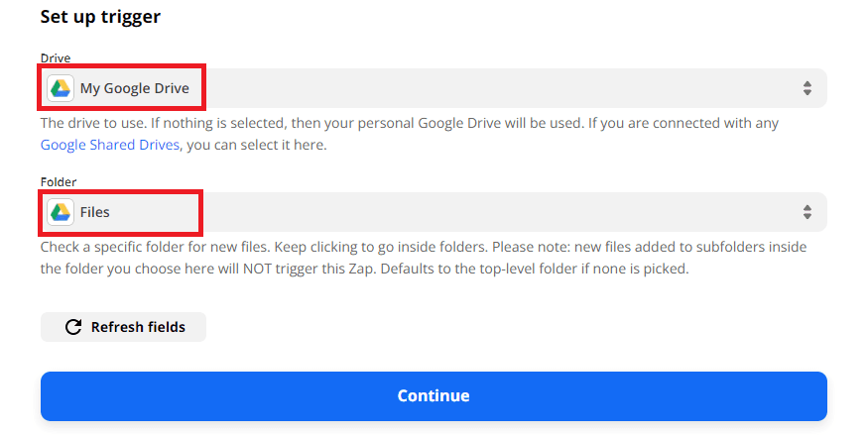
Task: Click the drive to use help text
Action: tap(298, 123)
